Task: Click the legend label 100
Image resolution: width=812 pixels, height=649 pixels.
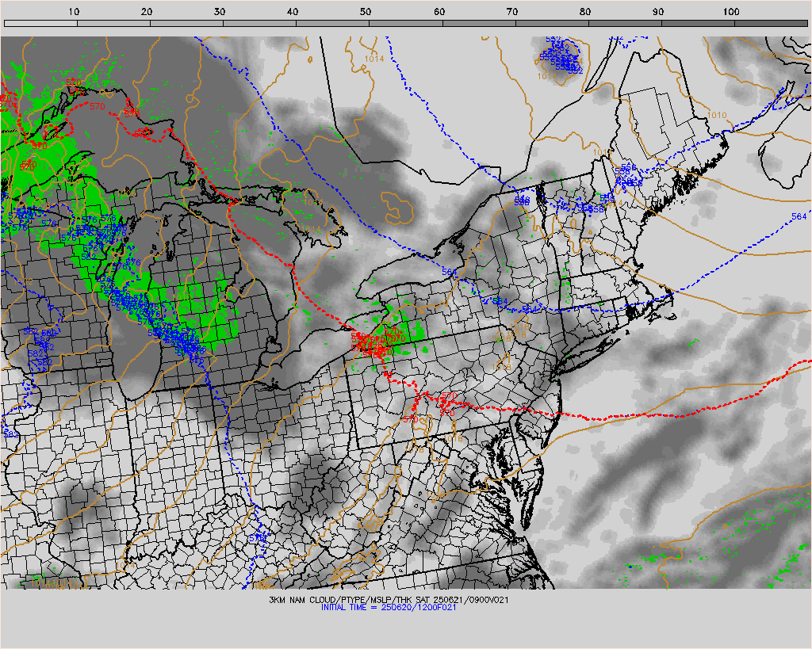Action: point(730,12)
